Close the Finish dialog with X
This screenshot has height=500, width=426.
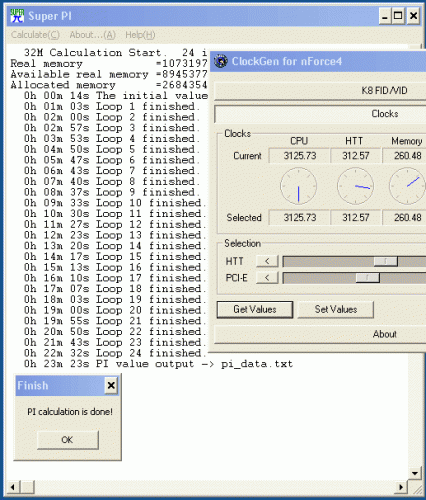[111, 386]
